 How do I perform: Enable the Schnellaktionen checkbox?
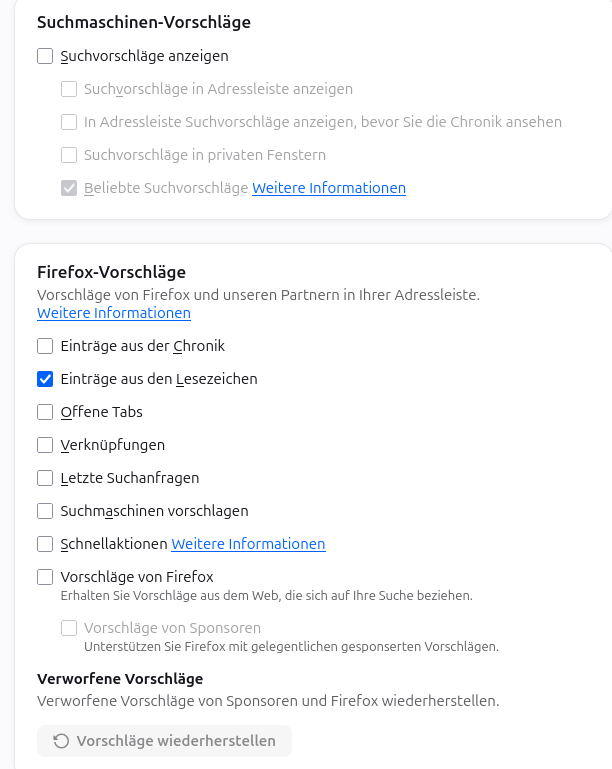(45, 543)
